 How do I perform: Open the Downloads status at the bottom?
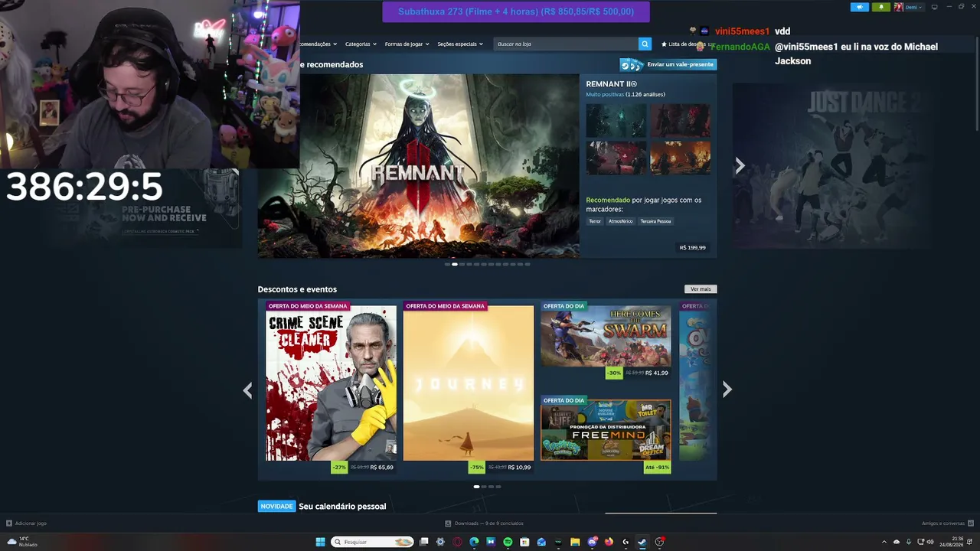485,523
